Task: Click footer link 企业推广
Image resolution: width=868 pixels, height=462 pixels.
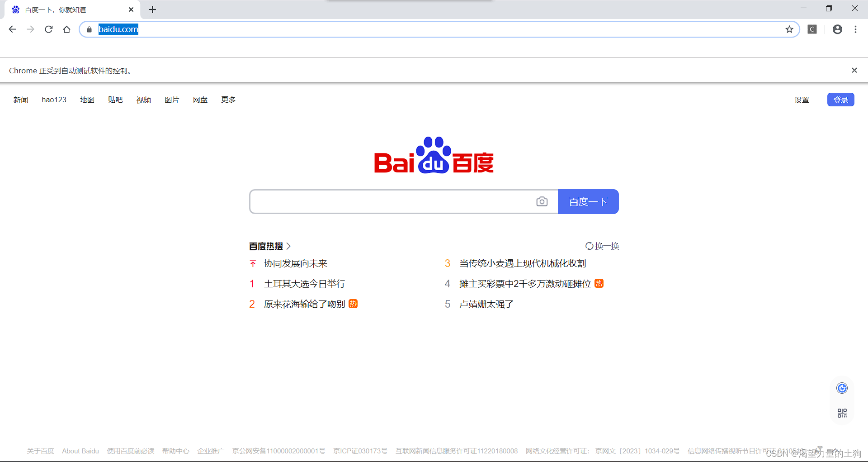Action: coord(211,451)
